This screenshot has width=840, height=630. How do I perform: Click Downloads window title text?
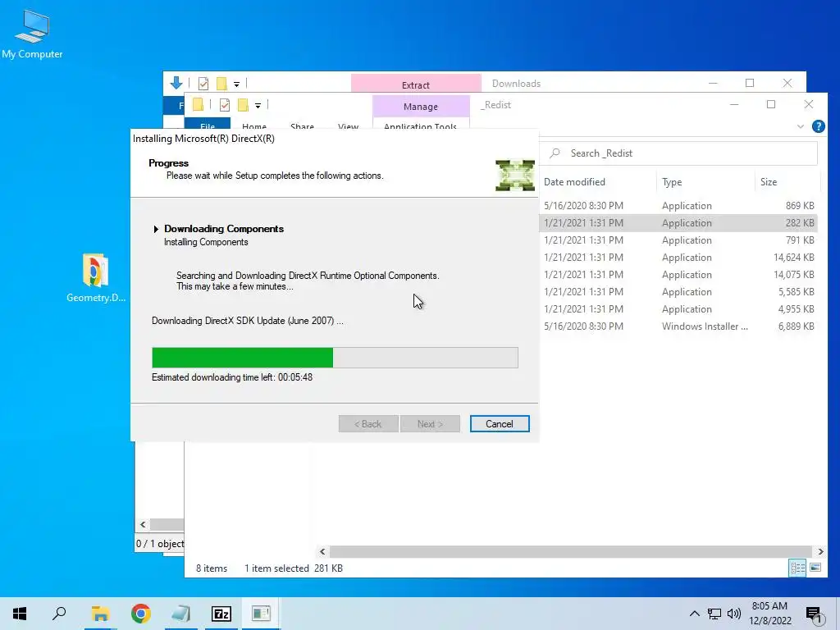[517, 84]
